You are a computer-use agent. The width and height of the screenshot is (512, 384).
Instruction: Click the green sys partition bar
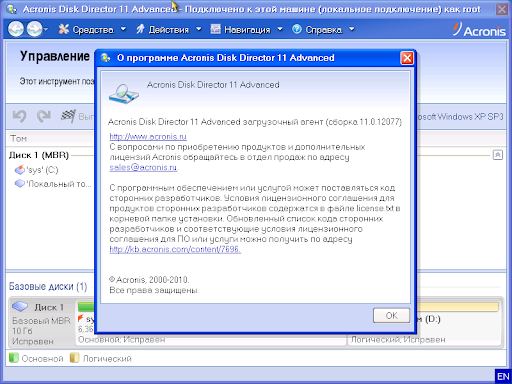86,306
